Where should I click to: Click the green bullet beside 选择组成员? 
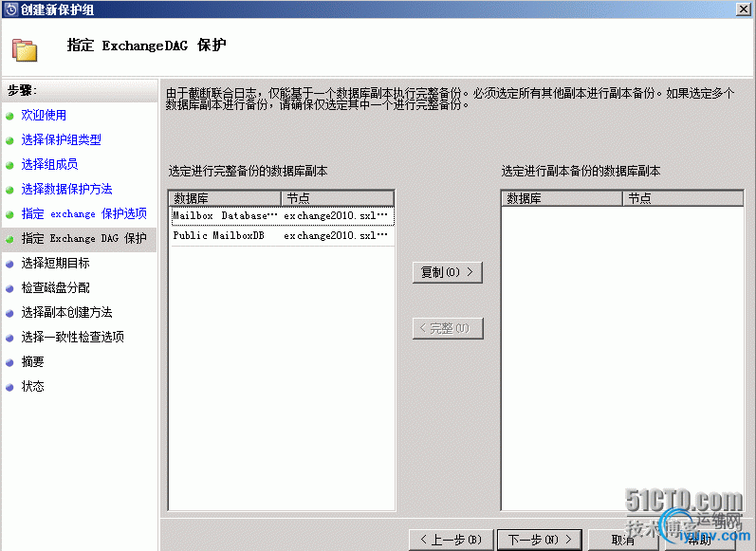[x=9, y=165]
